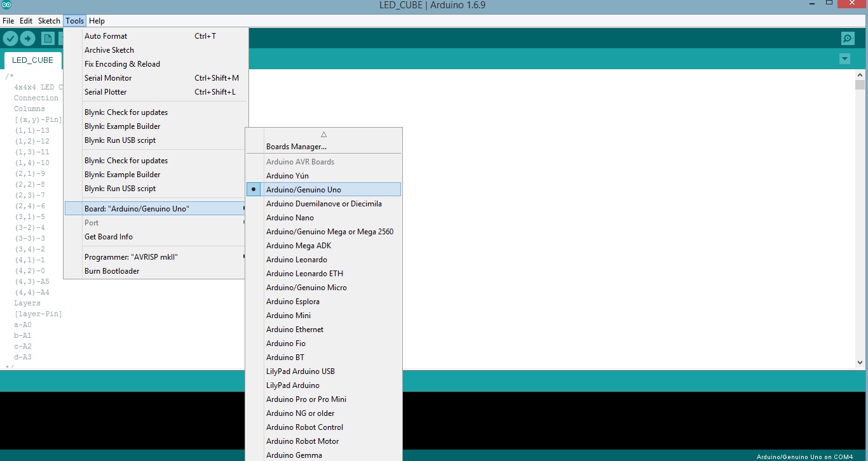Choose Burn Bootloader
The width and height of the screenshot is (868, 461).
point(155,271)
